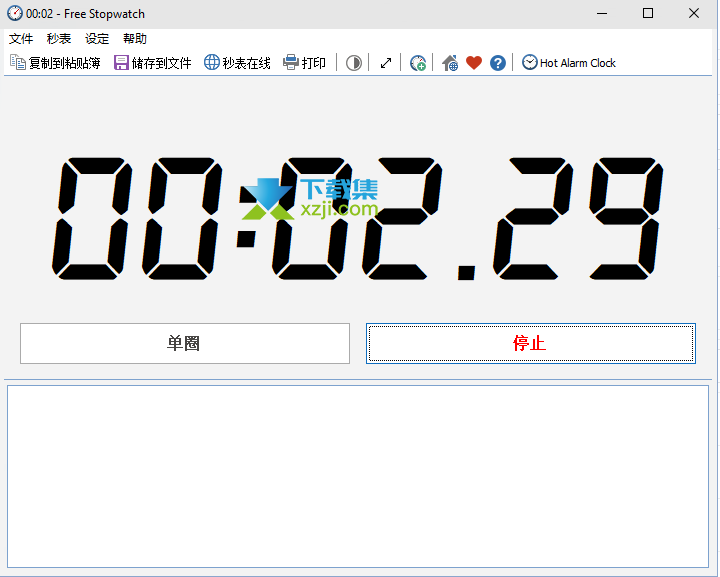Image resolution: width=720 pixels, height=577 pixels.
Task: Click the diagonal arrow fullscreen icon
Action: pyautogui.click(x=386, y=63)
